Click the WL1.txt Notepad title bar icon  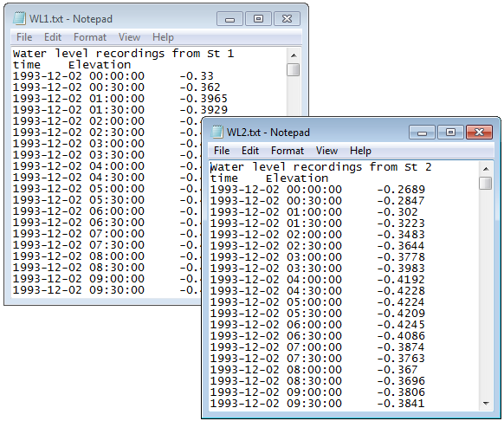click(19, 18)
